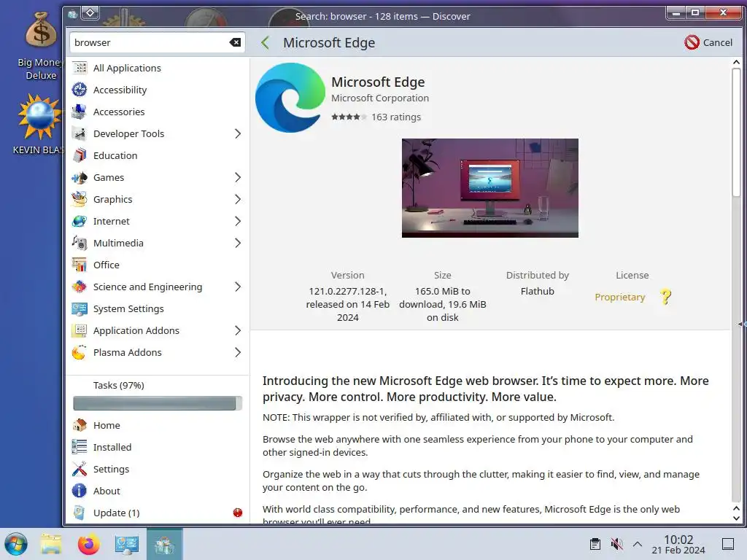Launch Firefox from the taskbar
The height and width of the screenshot is (560, 747).
[x=88, y=544]
